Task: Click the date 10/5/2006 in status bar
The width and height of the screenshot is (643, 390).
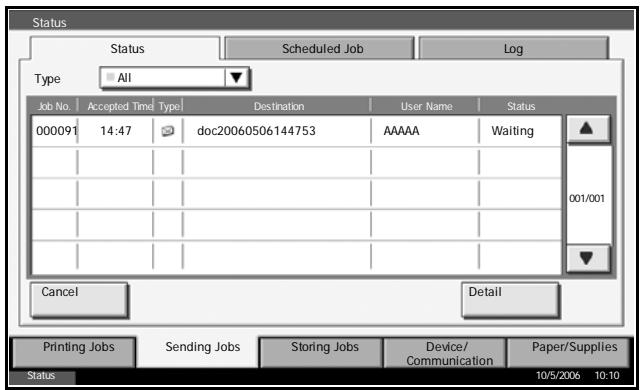Action: tap(558, 375)
